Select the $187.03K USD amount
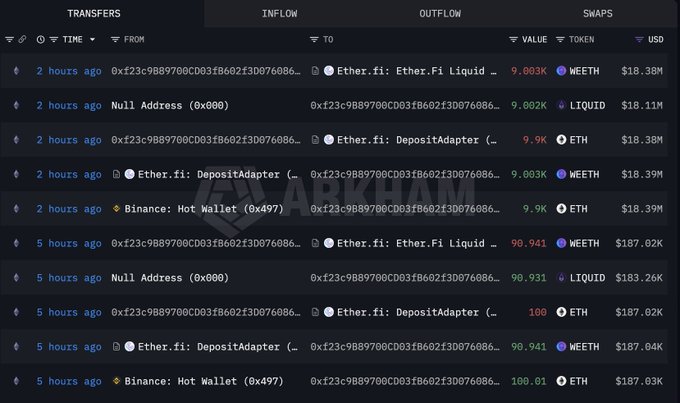 point(639,381)
